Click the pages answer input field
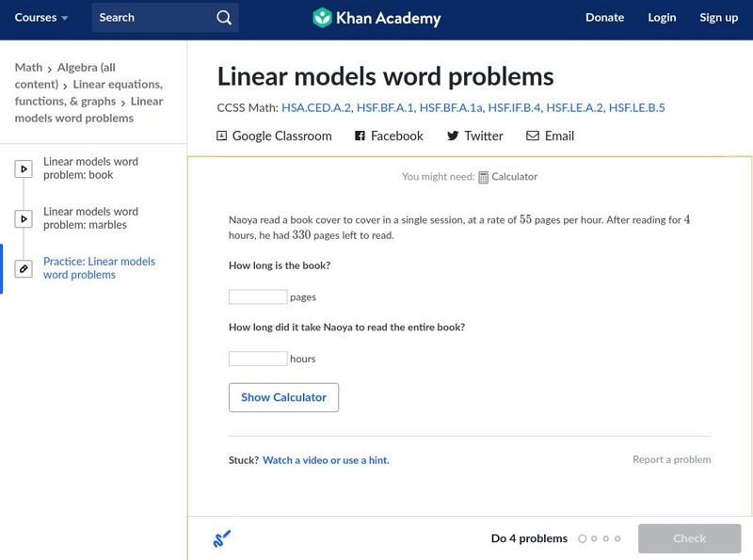 258,297
